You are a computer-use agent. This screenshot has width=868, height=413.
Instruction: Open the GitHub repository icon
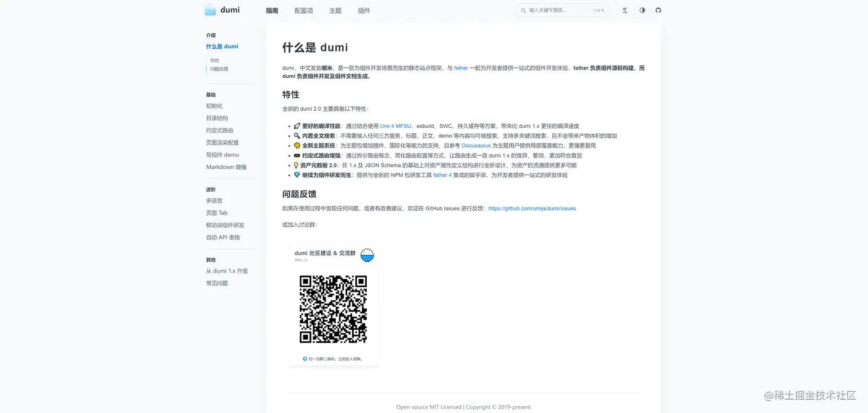[658, 10]
